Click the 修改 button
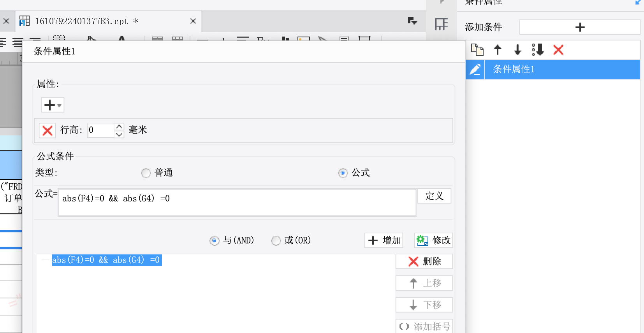Screen dimensions: 644x333 (433, 240)
